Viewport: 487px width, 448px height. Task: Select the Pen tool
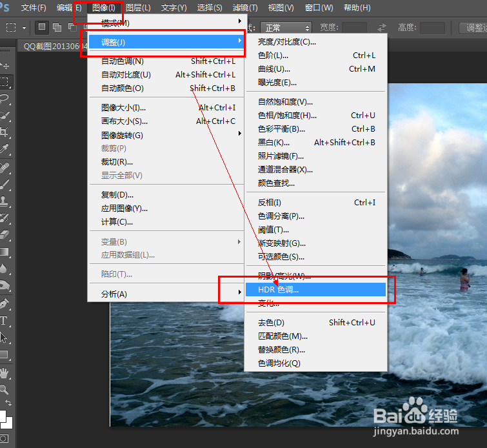tap(5, 304)
